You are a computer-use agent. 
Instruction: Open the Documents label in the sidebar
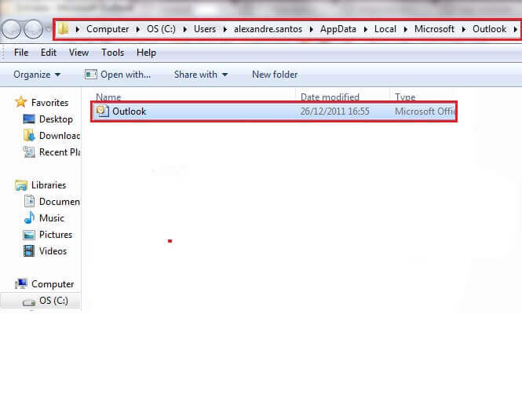[x=60, y=202]
